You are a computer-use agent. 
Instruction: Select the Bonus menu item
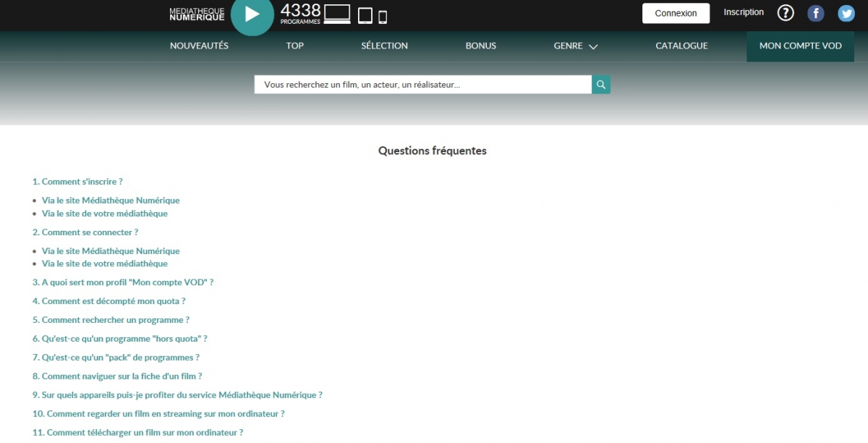[x=481, y=46]
